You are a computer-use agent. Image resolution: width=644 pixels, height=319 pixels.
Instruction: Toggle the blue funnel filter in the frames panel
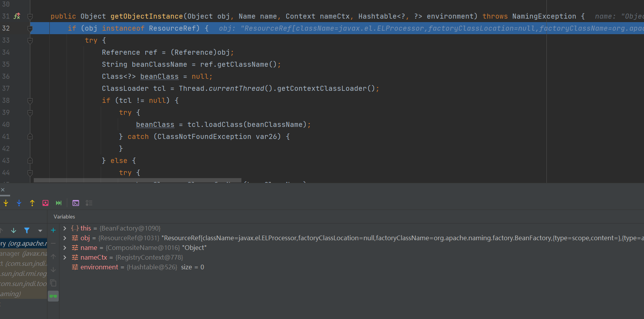(27, 231)
